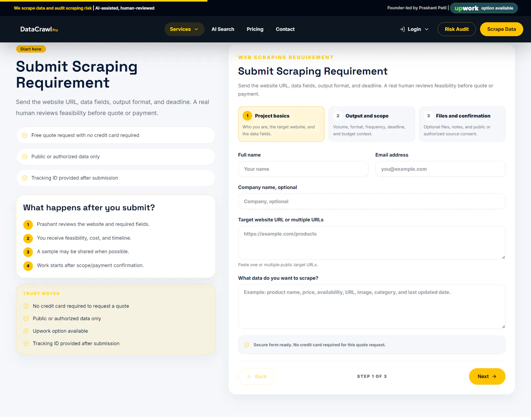531x420 pixels.
Task: Click Trust Notes check icon for 'Public or authorized data only'
Action: point(26,318)
